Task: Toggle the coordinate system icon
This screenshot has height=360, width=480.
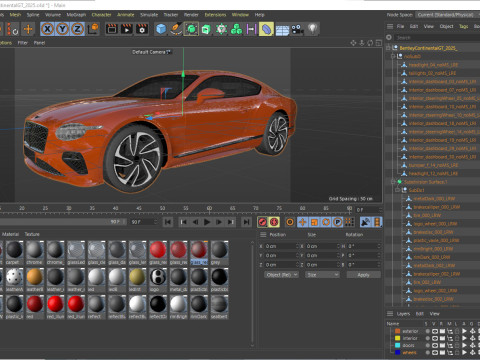Action: click(x=93, y=29)
